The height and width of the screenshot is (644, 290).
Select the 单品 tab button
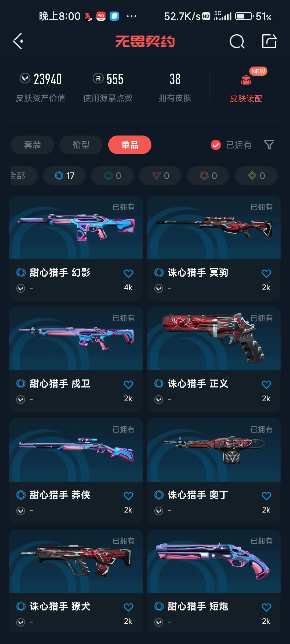(130, 145)
